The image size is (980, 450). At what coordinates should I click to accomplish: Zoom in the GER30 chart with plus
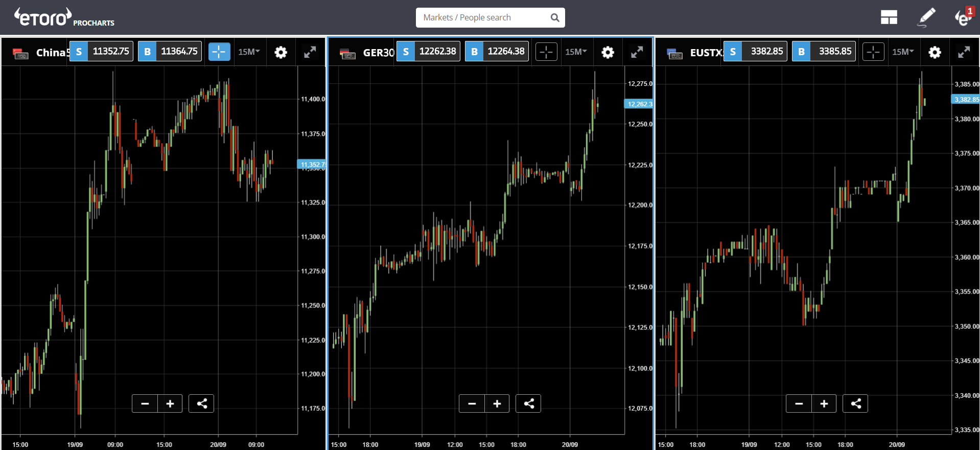tap(497, 403)
